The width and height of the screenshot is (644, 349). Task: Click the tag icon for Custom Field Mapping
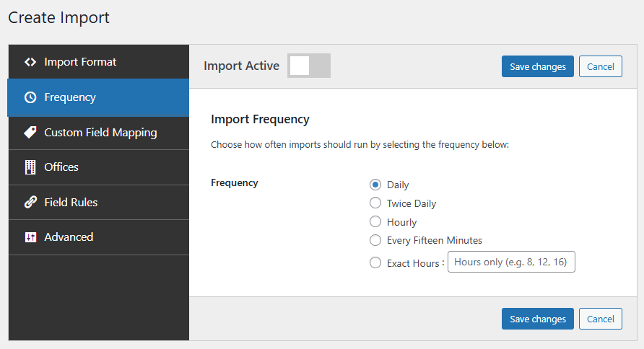(x=30, y=133)
